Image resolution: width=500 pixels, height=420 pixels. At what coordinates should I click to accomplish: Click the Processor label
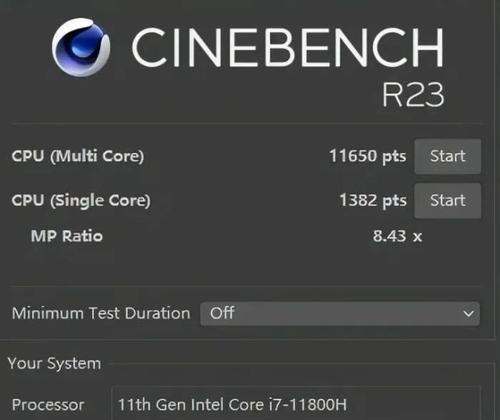48,405
